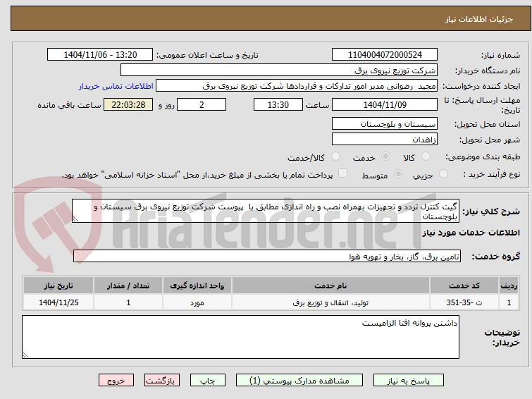Click the ایجاد کننده درخواست field
The width and height of the screenshot is (532, 399).
click(x=297, y=86)
